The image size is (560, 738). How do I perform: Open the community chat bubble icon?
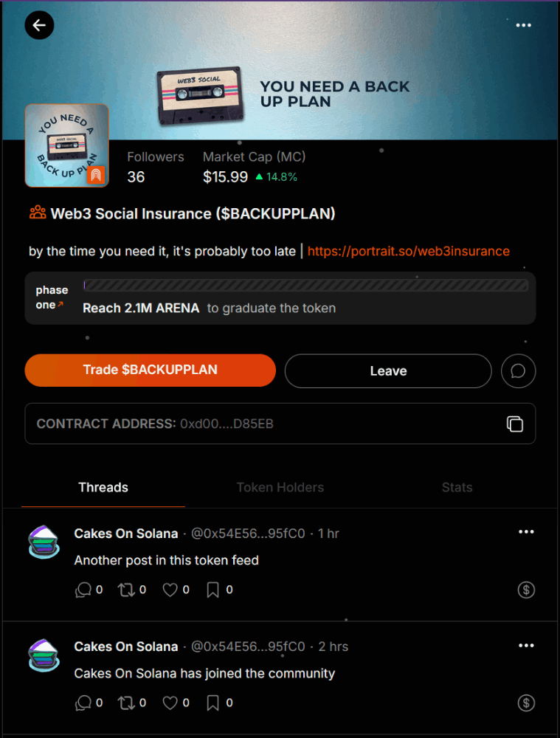[x=518, y=371]
